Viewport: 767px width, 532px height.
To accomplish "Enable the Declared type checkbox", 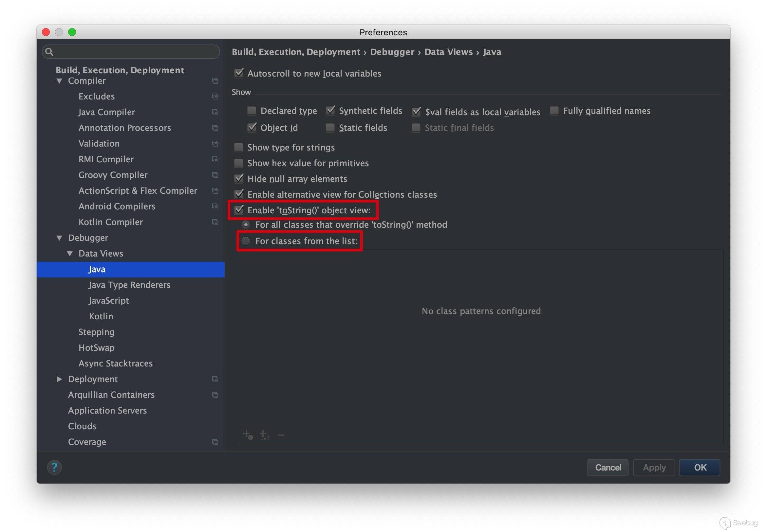I will (252, 110).
